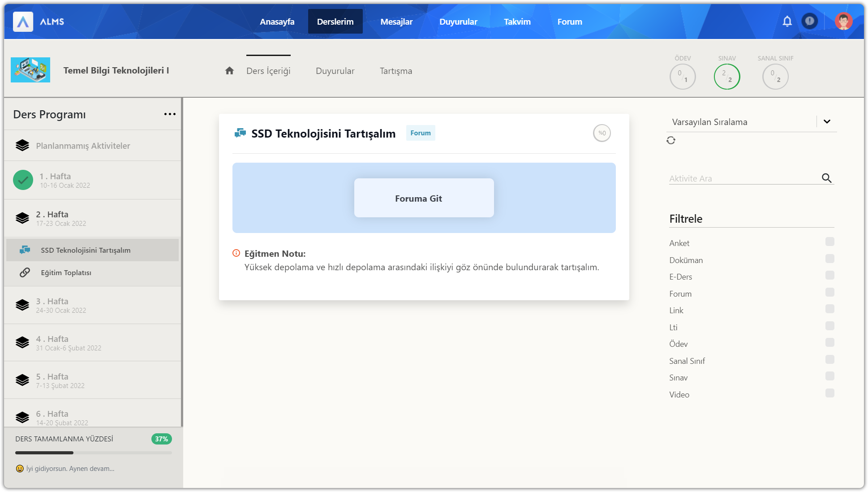The height and width of the screenshot is (492, 868).
Task: Toggle the Ödev filter checkbox
Action: [x=829, y=343]
